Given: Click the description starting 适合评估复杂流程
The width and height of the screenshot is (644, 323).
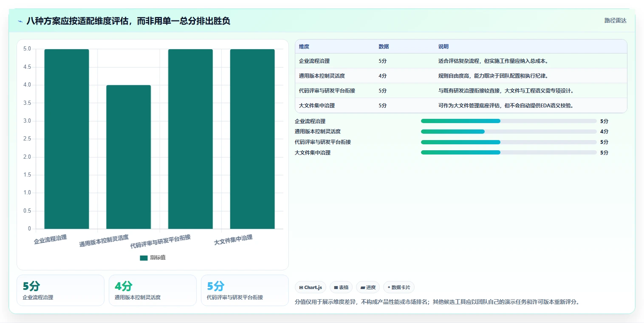Looking at the screenshot, I should pos(494,61).
